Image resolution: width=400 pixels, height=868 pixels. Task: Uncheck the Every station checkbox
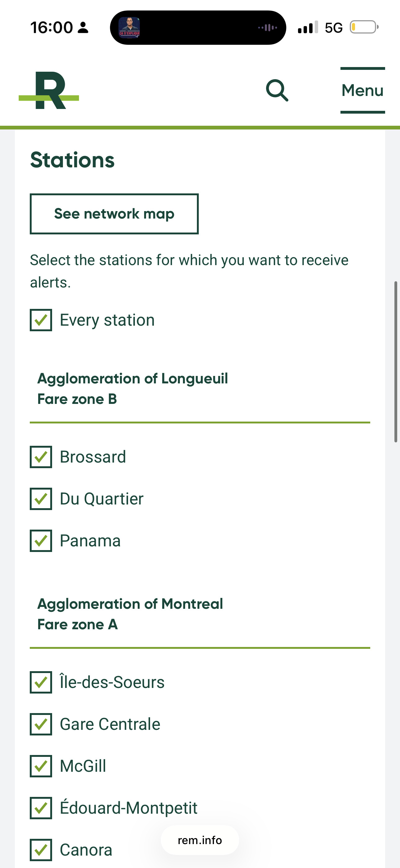(x=41, y=320)
